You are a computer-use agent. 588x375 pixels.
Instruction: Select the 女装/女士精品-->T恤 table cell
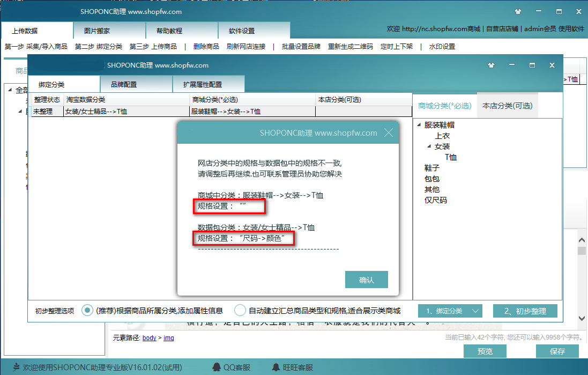126,112
